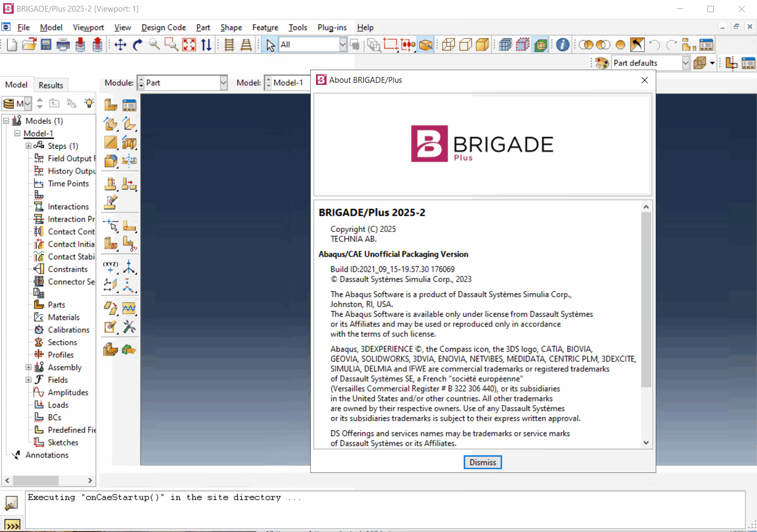The width and height of the screenshot is (757, 532).
Task: Click the Create Datum Axis tool
Action: point(129,267)
